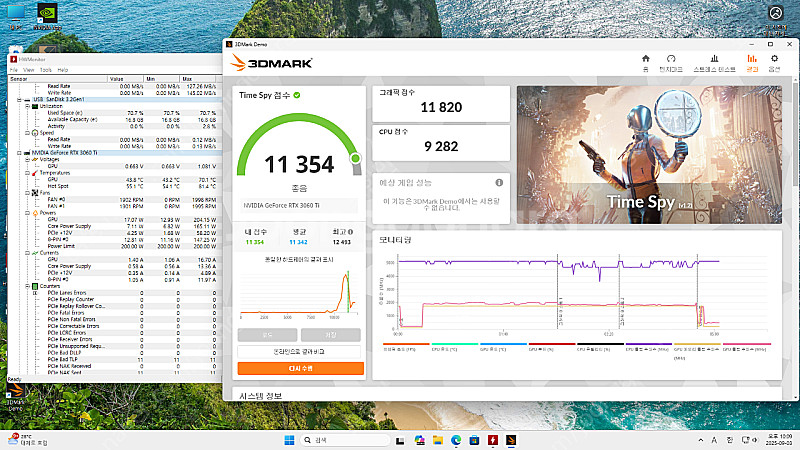The height and width of the screenshot is (450, 800).
Task: Click the grey load button under the chart
Action: (267, 335)
